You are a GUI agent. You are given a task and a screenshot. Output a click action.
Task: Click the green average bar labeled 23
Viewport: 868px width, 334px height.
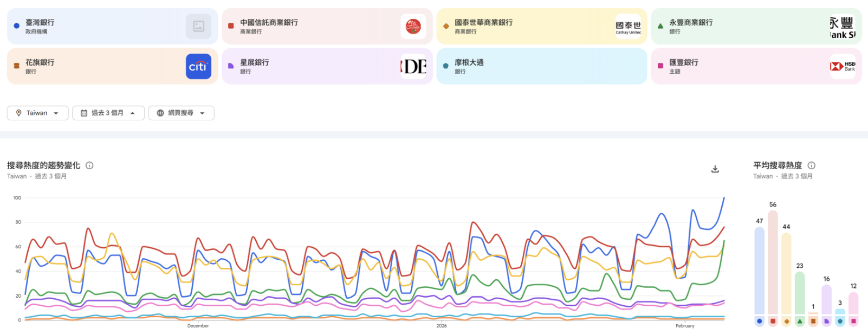pyautogui.click(x=800, y=293)
